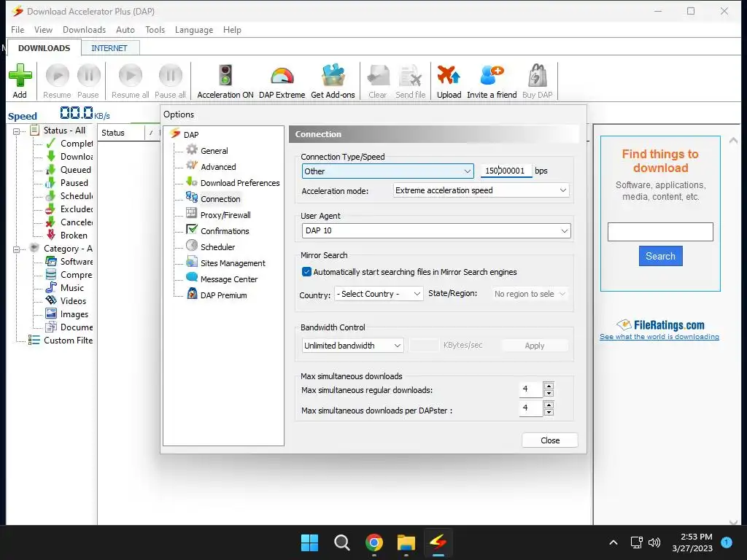The image size is (747, 560).
Task: Open Chrome from the taskbar
Action: coord(374,542)
